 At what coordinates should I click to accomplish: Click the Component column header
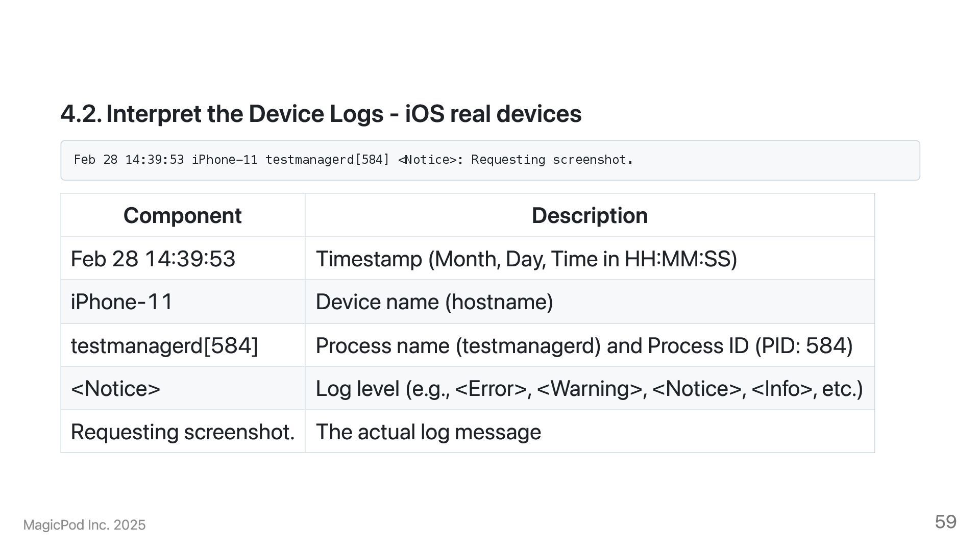[x=182, y=216]
